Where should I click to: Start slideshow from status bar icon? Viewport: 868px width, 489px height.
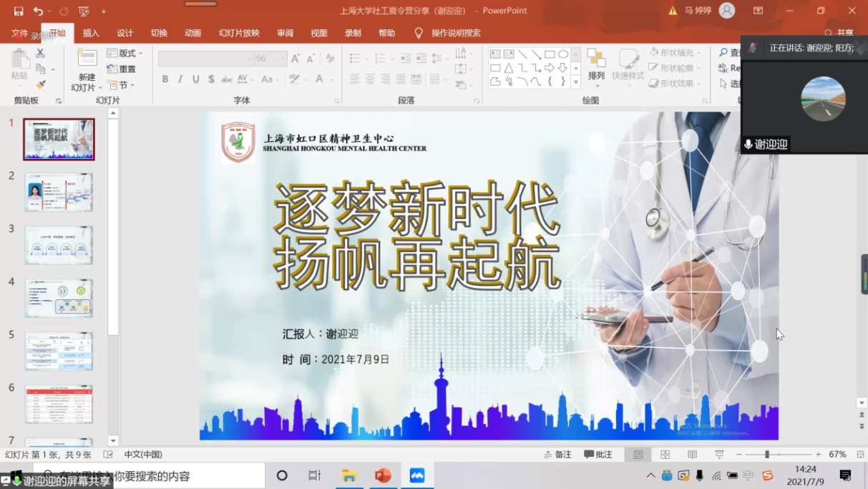719,455
